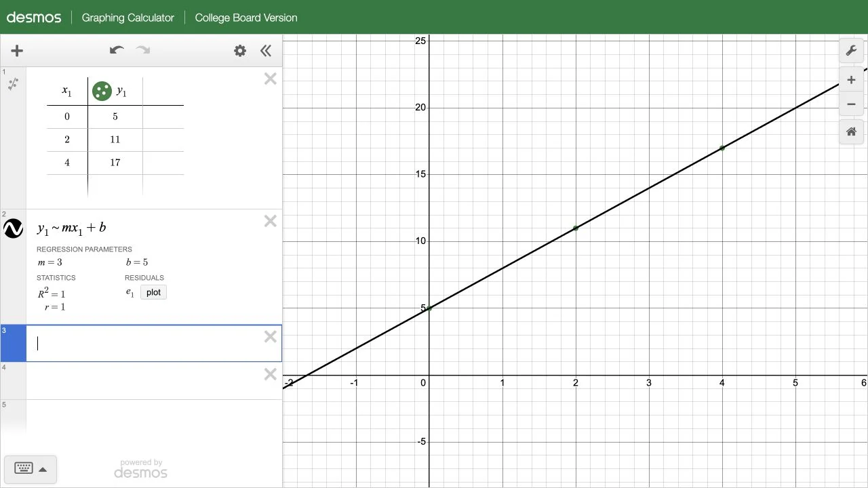Select the x1 cell with value 2
This screenshot has width=868, height=488.
click(67, 140)
